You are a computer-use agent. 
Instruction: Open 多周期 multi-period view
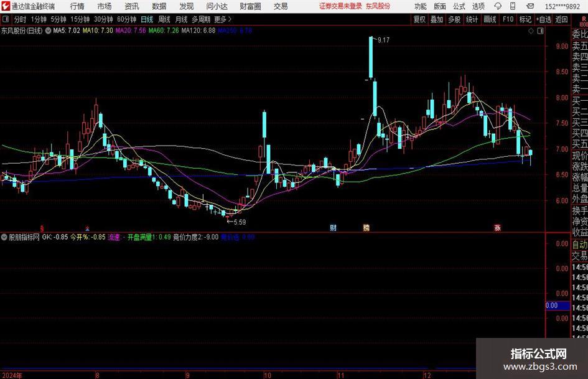[x=201, y=19]
